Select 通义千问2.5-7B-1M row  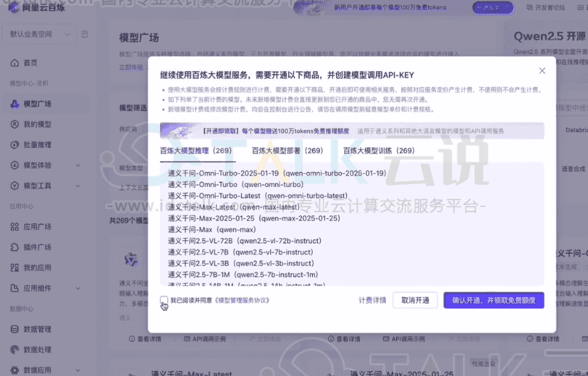click(x=243, y=274)
